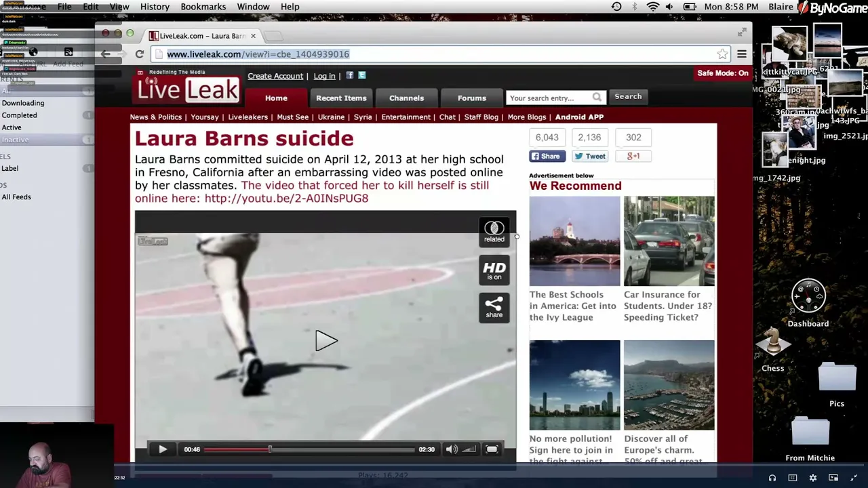Open the Forums tab

pyautogui.click(x=471, y=98)
